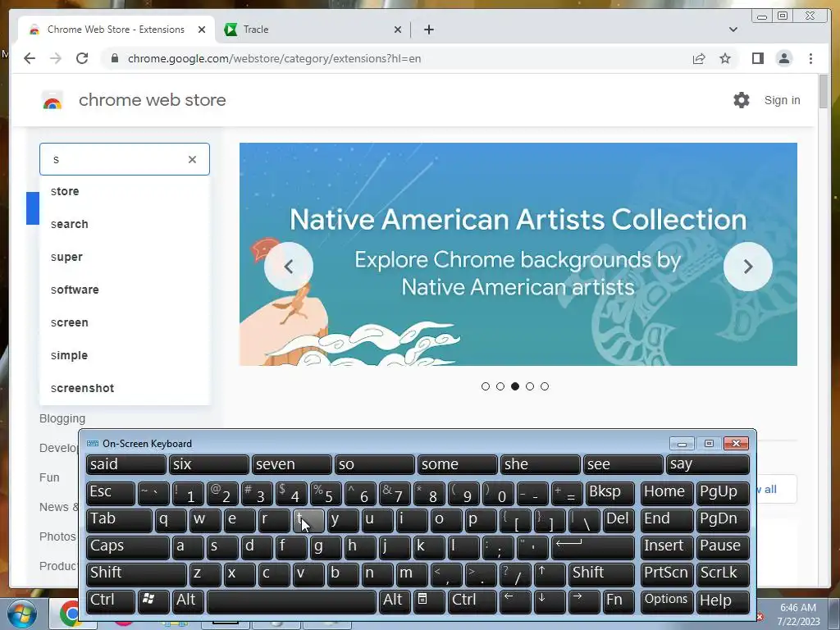This screenshot has width=840, height=630.
Task: Open the Chrome profile avatar
Action: (x=783, y=58)
